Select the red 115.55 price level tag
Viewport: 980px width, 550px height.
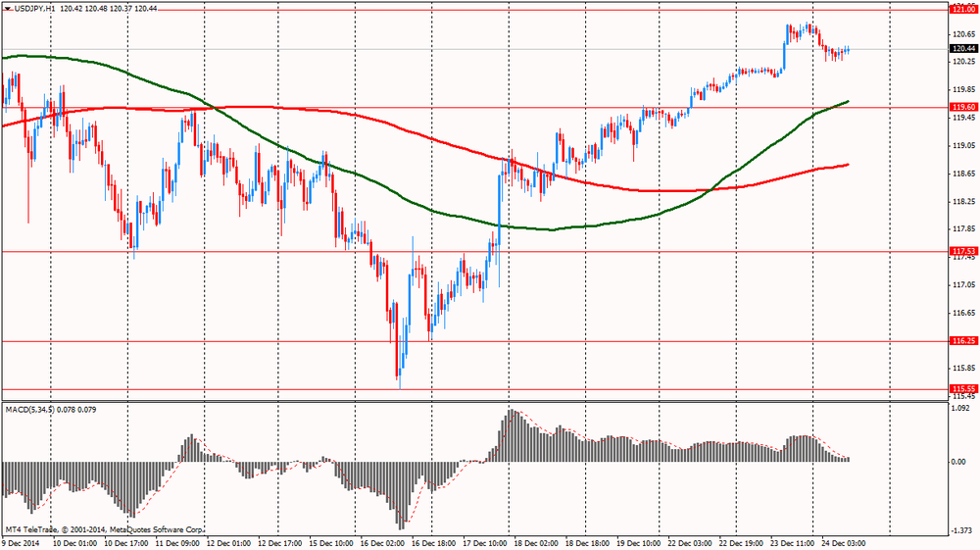pos(963,389)
